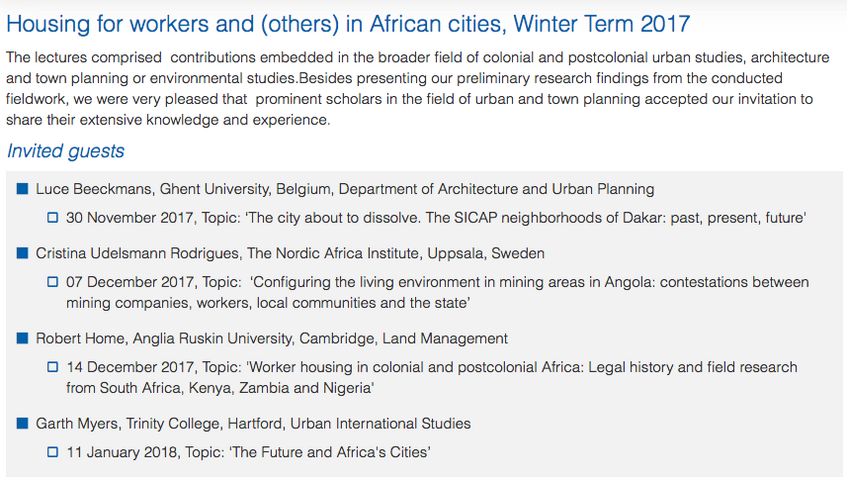Click the hollow square before 11 January 2018
Screen dimensions: 847x481
(52, 452)
